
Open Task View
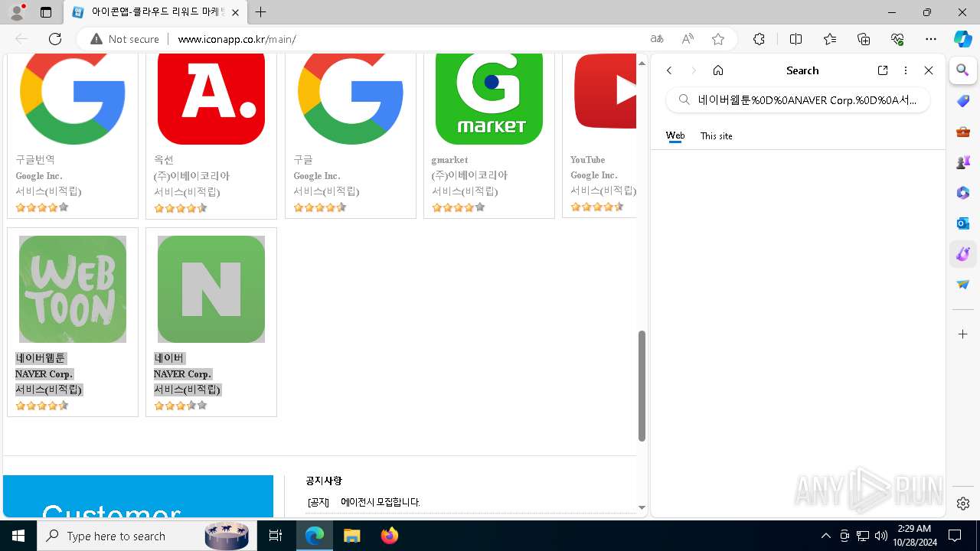276,536
